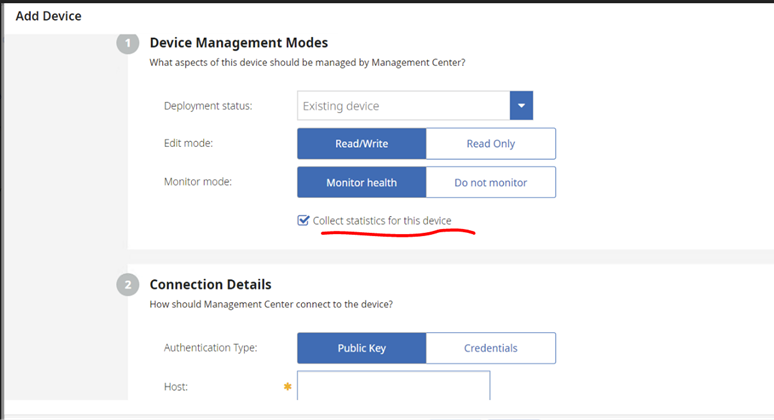Expand the blue Deployment status arrow
Screen dimensions: 774x420
click(x=521, y=106)
